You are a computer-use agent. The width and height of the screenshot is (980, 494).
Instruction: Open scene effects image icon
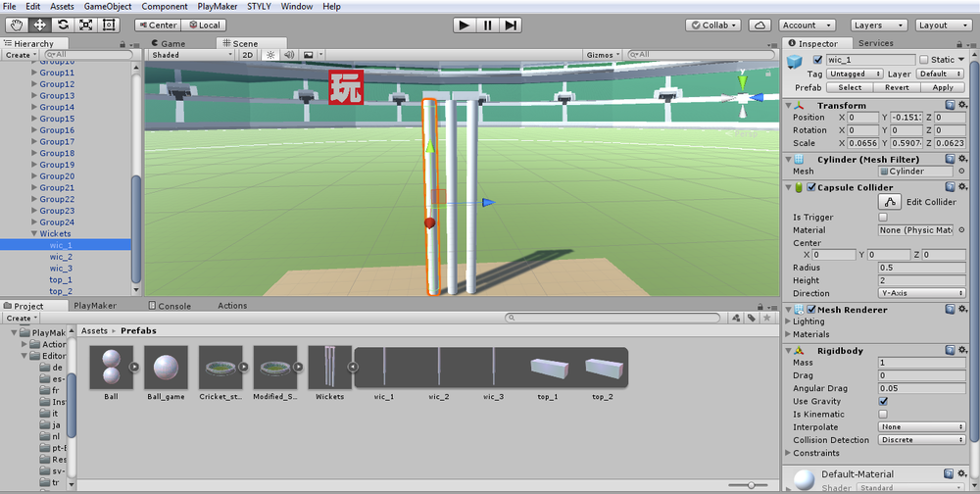click(x=308, y=55)
